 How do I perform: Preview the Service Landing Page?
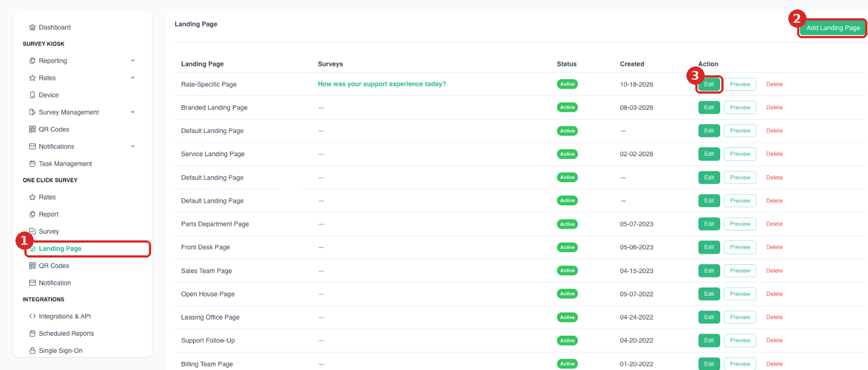pyautogui.click(x=740, y=154)
